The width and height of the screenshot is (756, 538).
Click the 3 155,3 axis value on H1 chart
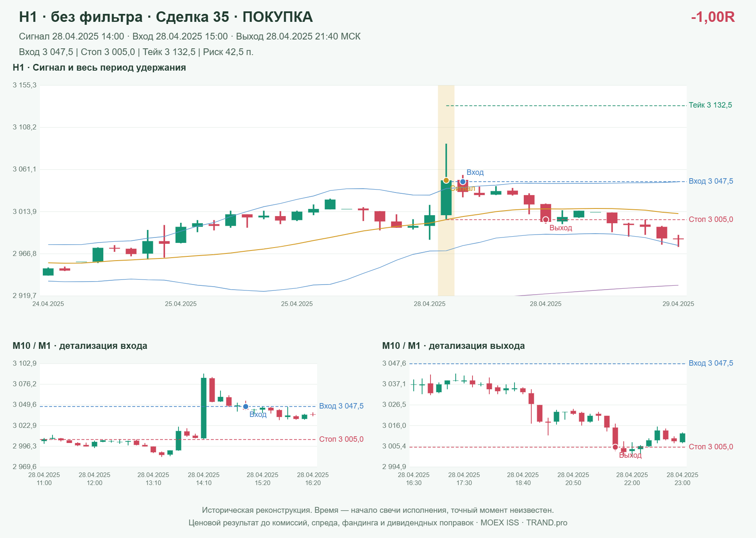[24, 85]
